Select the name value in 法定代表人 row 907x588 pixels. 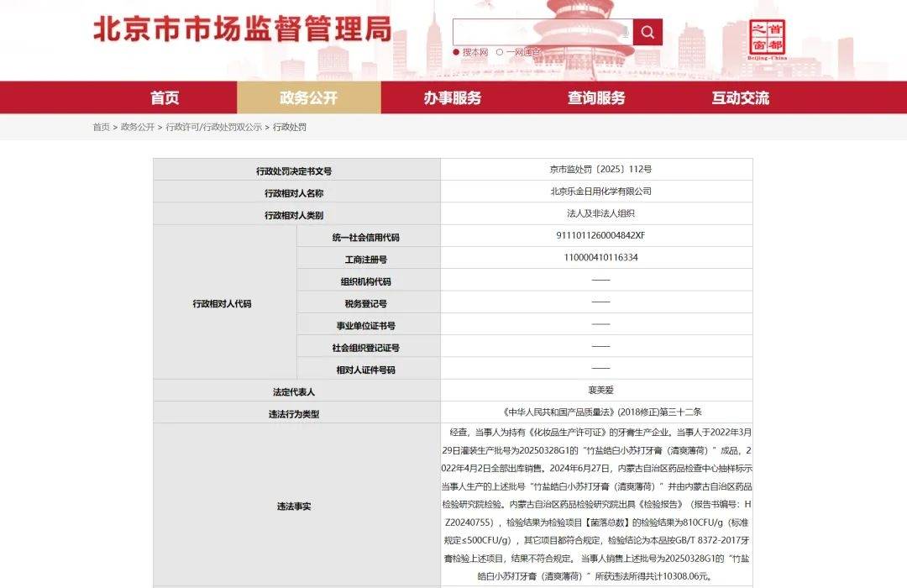pos(600,390)
